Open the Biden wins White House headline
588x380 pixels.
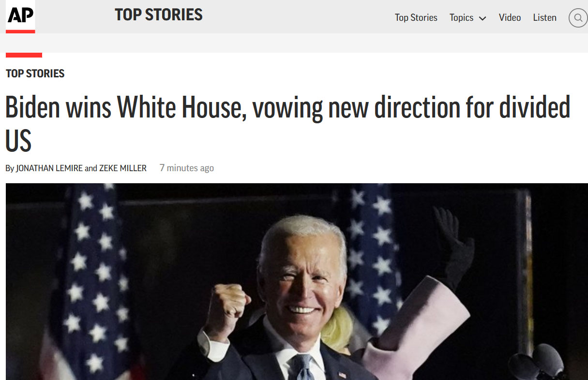pyautogui.click(x=288, y=124)
